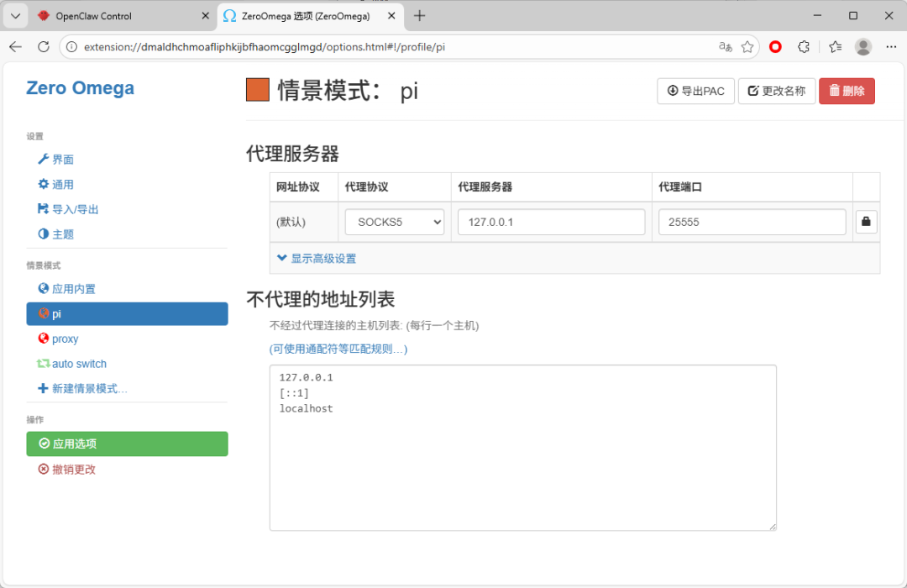Switch to the proxy profile
This screenshot has width=907, height=588.
coord(65,339)
